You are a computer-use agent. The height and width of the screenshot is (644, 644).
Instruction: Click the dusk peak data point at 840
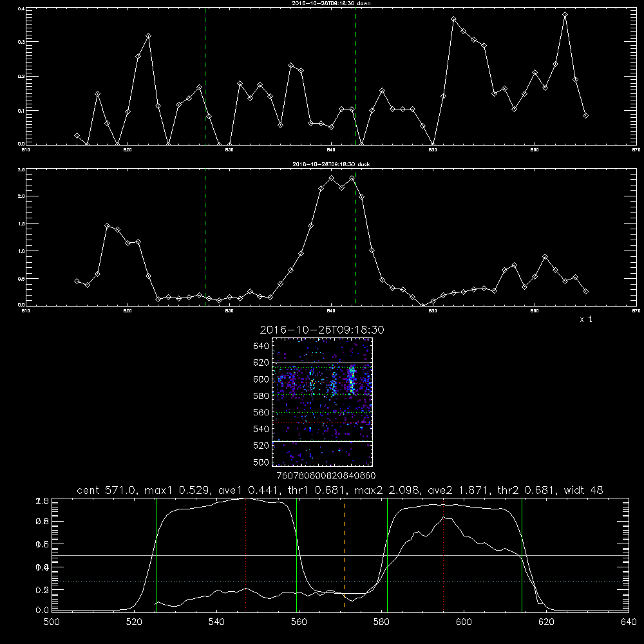coord(332,178)
